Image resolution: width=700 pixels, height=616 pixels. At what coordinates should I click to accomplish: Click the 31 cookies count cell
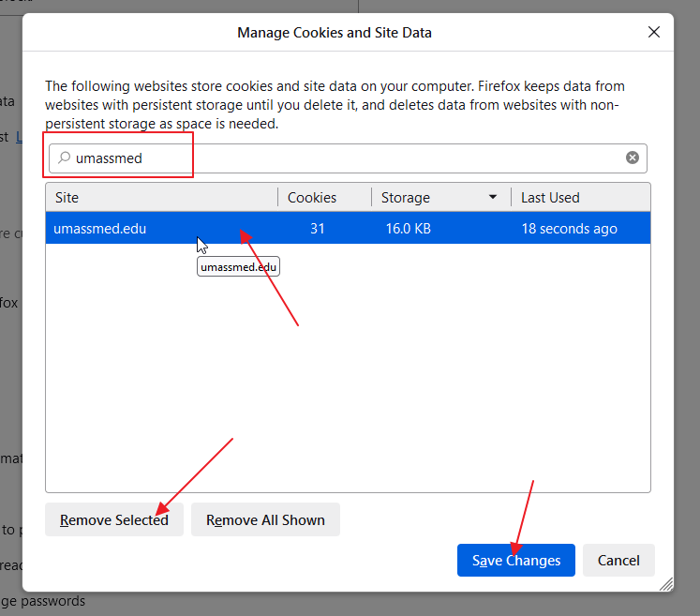click(317, 229)
